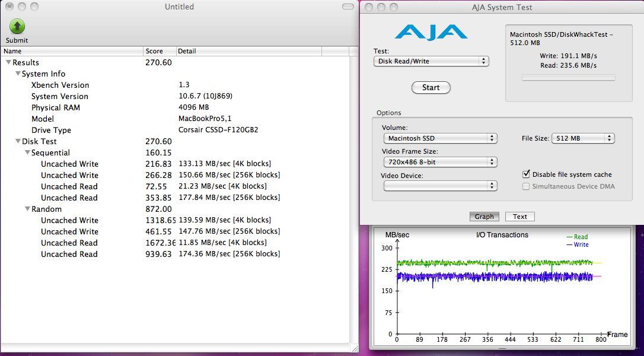The image size is (644, 356).
Task: Select Sequential Uncached Write 150.66 MB/sec row
Action: (x=175, y=175)
